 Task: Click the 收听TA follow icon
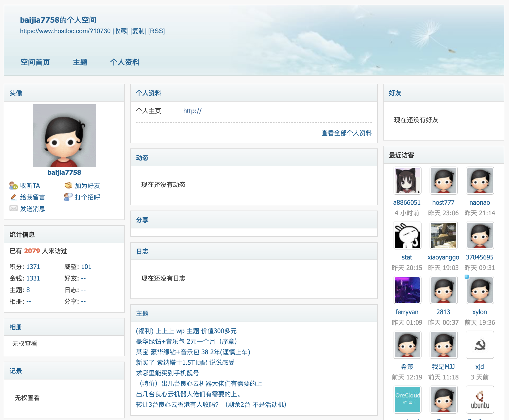click(13, 186)
